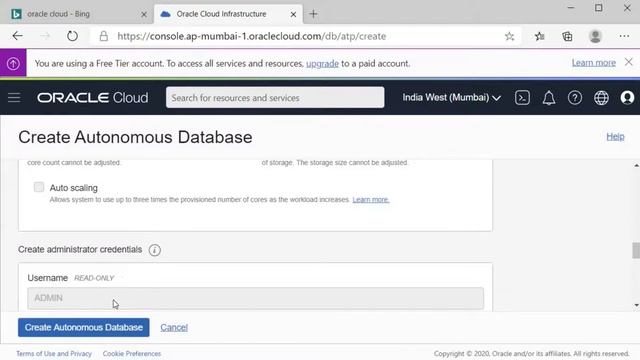Click the scrollbar up arrow
This screenshot has height=360, width=640.
[636, 165]
